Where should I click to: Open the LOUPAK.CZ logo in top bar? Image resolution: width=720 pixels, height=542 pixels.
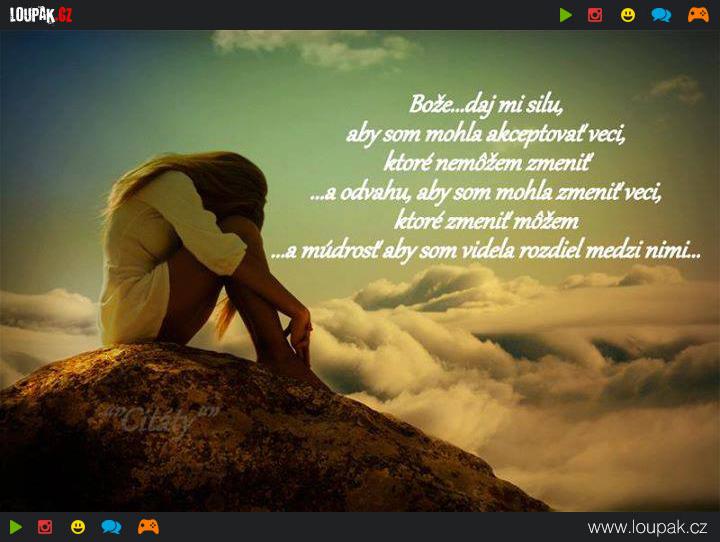[x=41, y=15]
